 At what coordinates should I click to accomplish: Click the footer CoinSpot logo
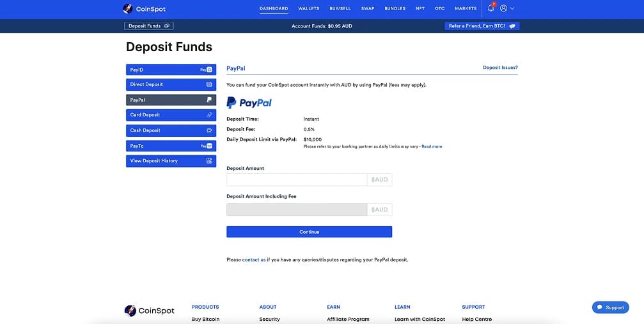tap(149, 311)
